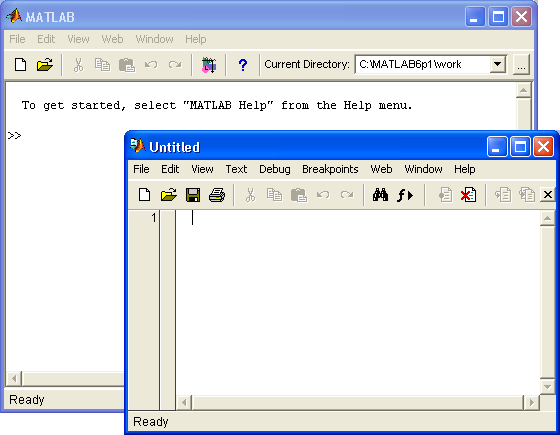
Task: Click the breakpoint margin beside line 1
Action: tap(168, 218)
